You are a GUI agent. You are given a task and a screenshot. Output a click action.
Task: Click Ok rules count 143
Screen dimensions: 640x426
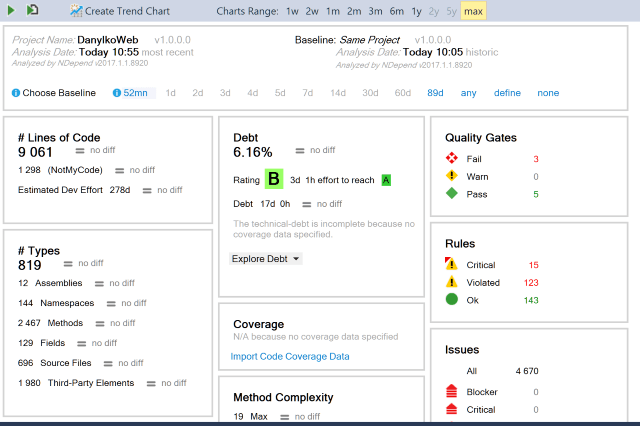531,300
